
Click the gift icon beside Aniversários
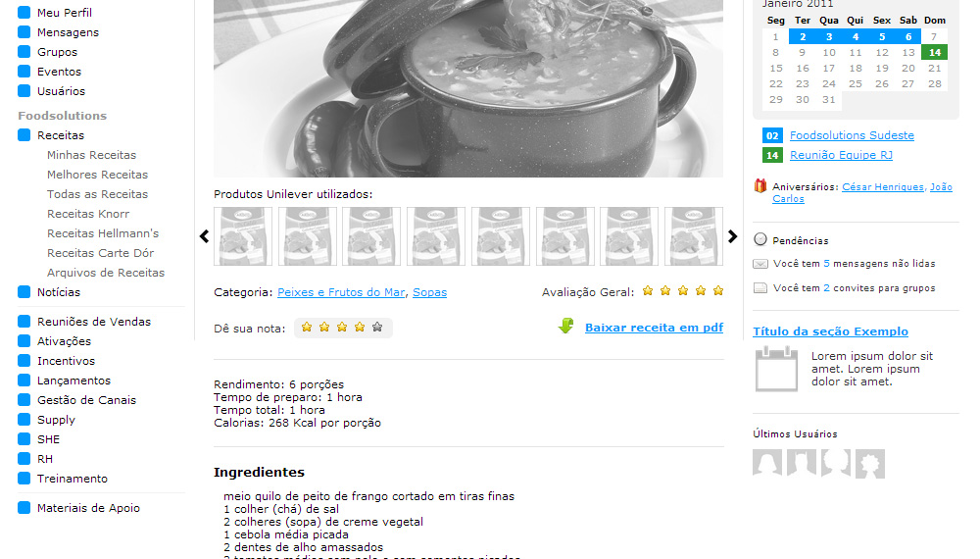(x=760, y=185)
